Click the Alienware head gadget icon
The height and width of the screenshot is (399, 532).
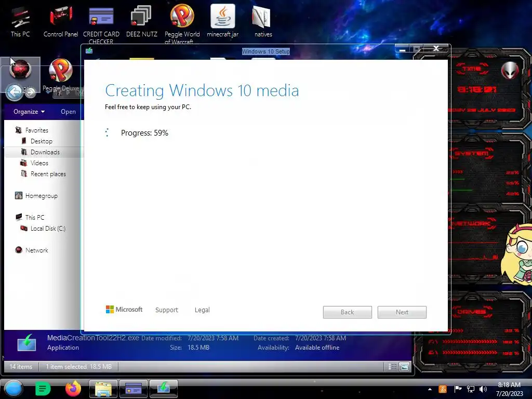tap(510, 70)
